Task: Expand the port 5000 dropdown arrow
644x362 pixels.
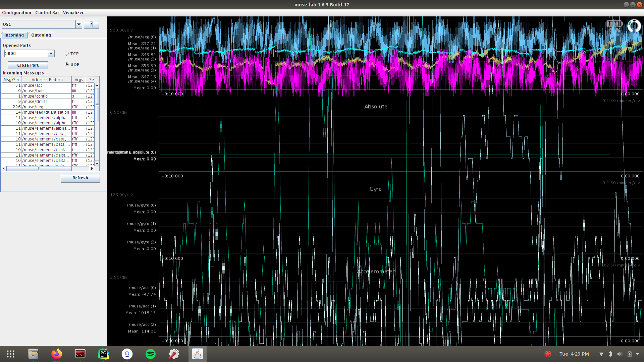Action: click(51, 53)
